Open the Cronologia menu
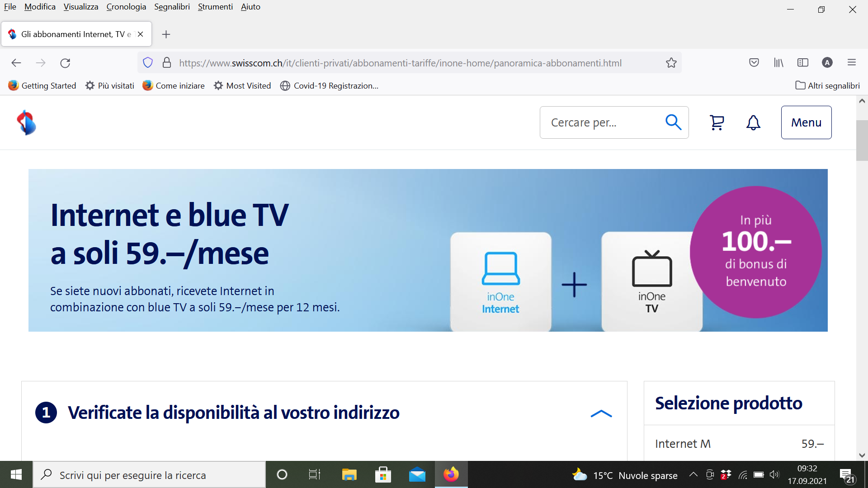The height and width of the screenshot is (488, 868). point(126,7)
